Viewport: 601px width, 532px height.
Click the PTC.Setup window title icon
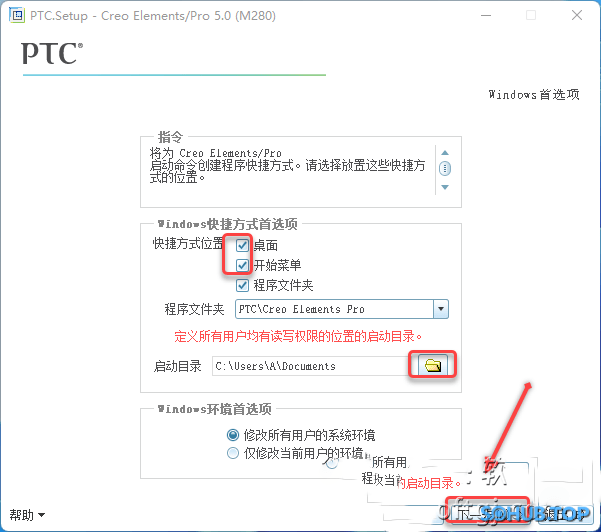pos(17,15)
